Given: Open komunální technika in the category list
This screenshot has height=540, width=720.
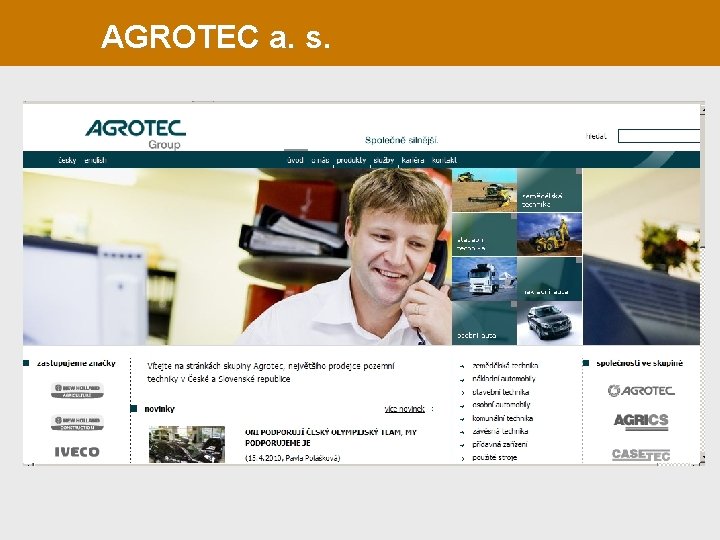Looking at the screenshot, I should 502,418.
